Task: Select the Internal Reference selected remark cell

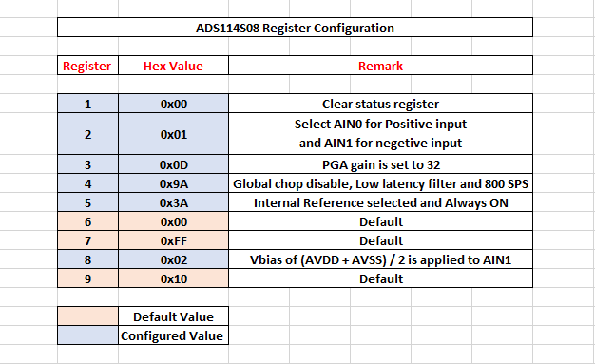Action: pyautogui.click(x=380, y=202)
